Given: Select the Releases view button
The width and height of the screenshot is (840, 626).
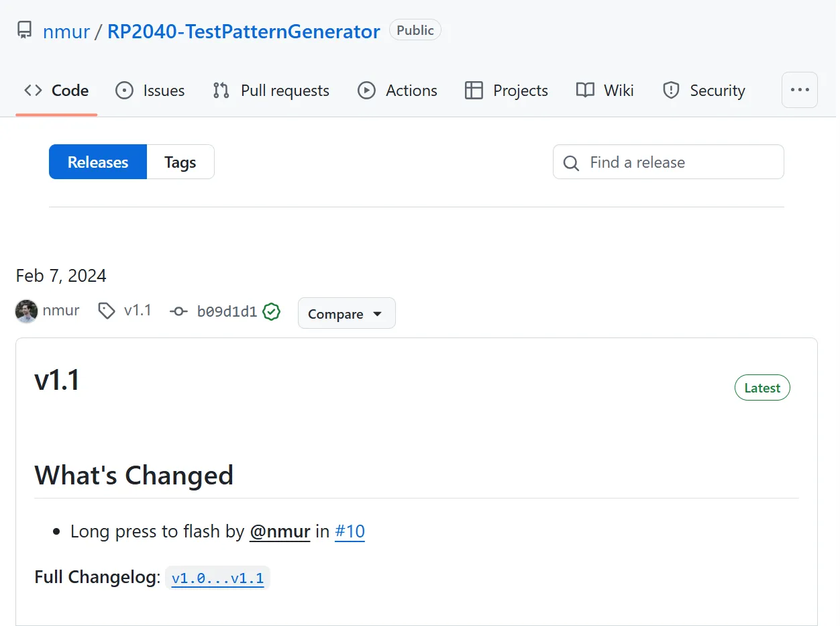Looking at the screenshot, I should [x=98, y=162].
